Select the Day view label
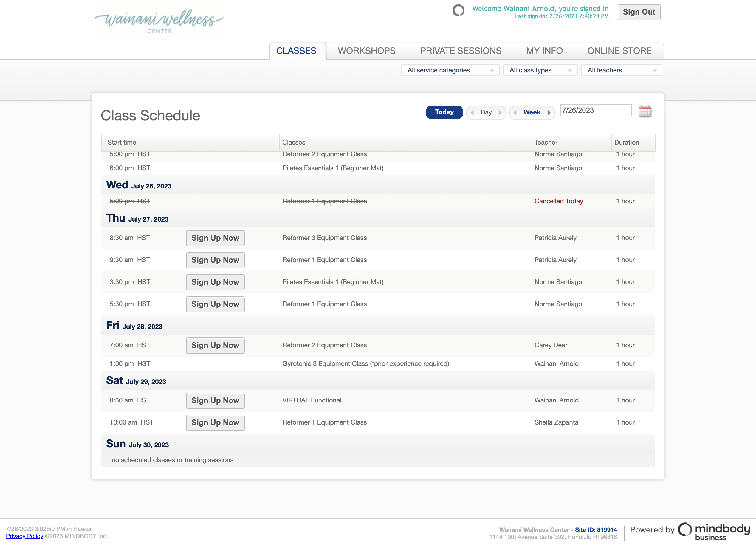The width and height of the screenshot is (756, 545). tap(486, 112)
